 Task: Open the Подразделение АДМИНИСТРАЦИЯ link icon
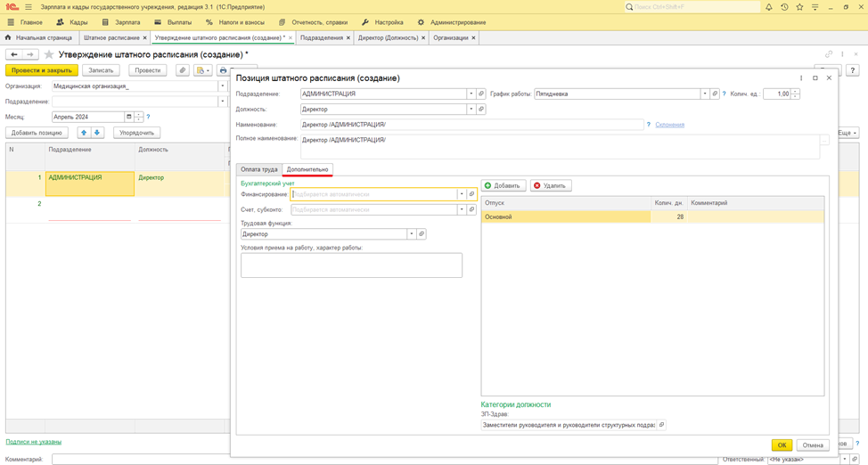pos(481,94)
